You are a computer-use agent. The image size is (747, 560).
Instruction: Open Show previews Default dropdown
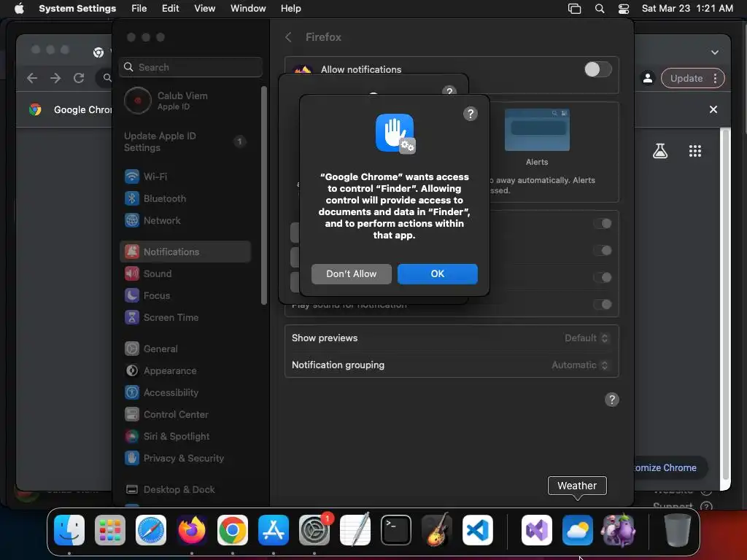(x=587, y=338)
